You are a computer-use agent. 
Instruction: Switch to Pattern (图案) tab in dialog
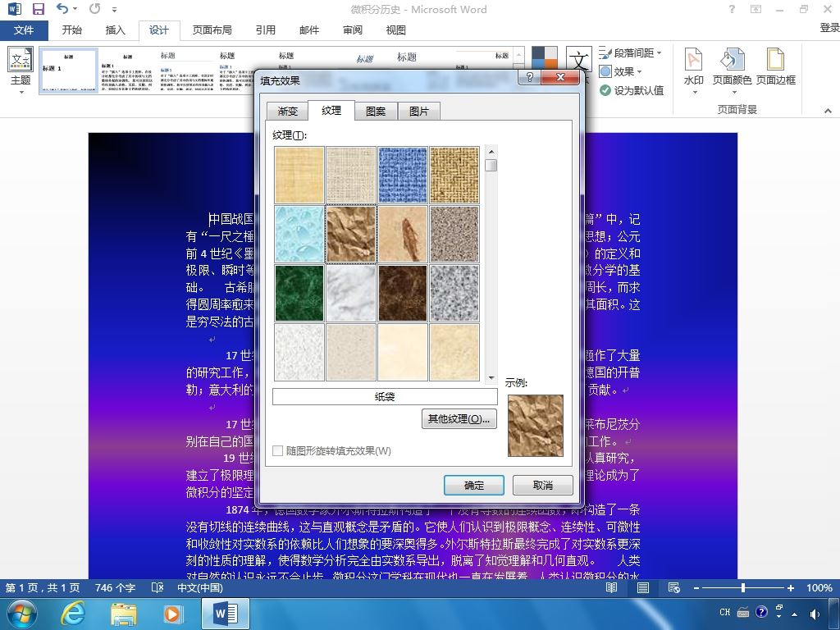(376, 112)
